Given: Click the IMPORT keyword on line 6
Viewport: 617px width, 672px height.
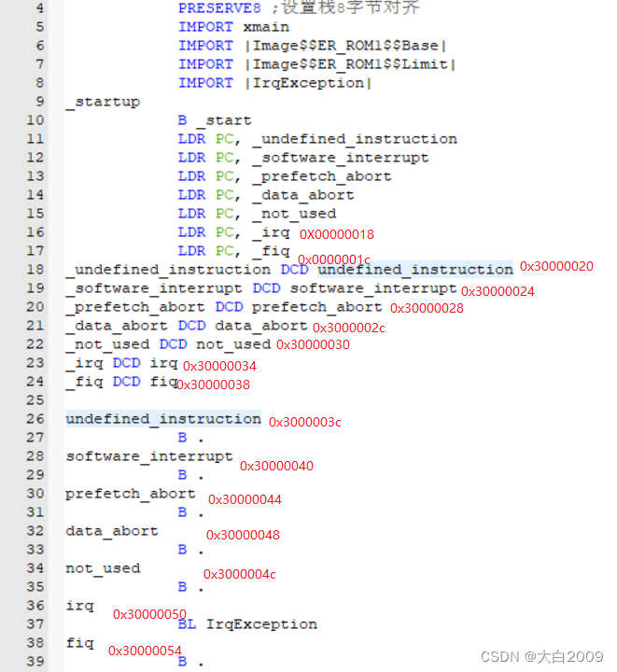Looking at the screenshot, I should coord(205,46).
